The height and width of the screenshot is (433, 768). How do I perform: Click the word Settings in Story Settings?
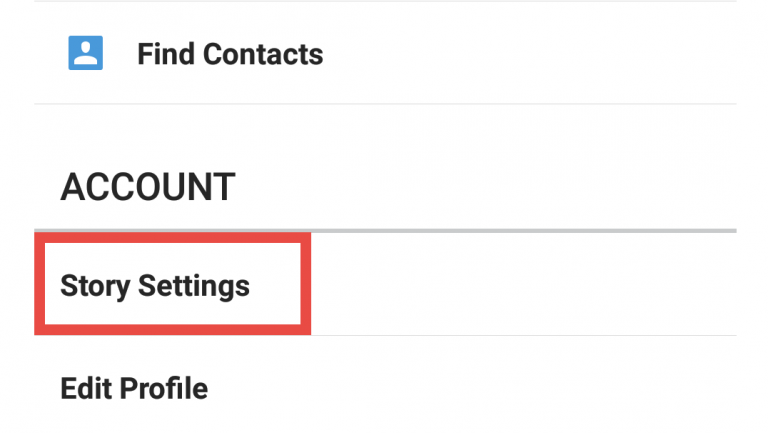(194, 286)
